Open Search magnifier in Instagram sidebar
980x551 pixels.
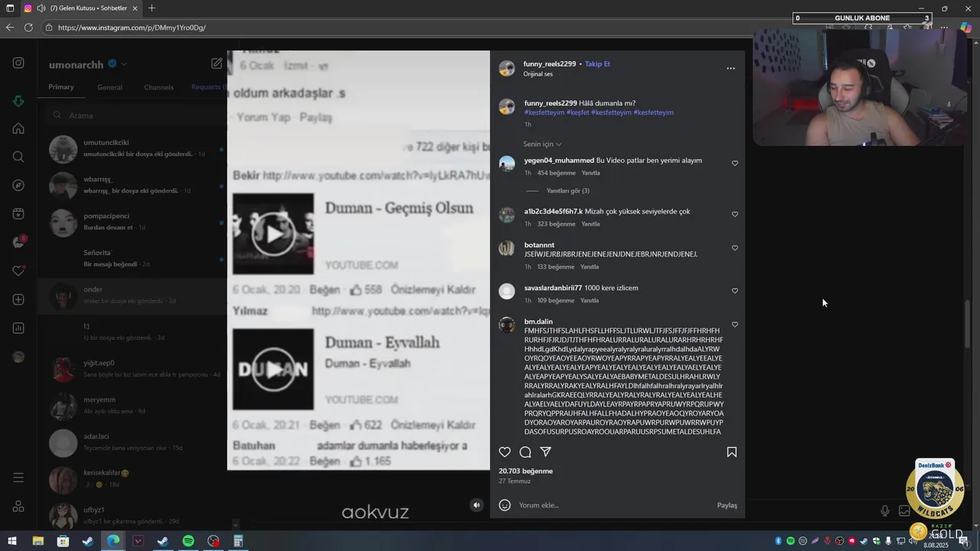tap(18, 157)
